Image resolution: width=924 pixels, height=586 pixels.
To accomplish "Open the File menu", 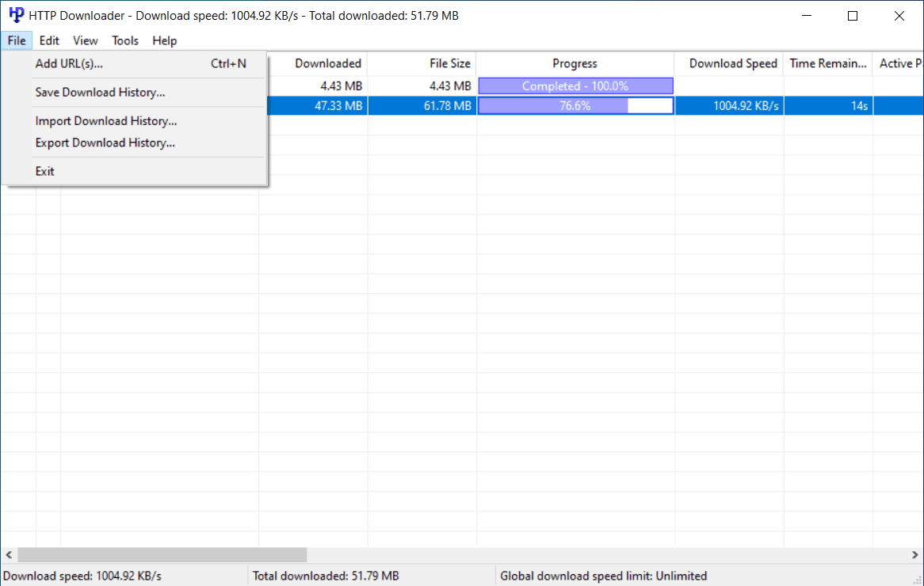I will pos(17,40).
